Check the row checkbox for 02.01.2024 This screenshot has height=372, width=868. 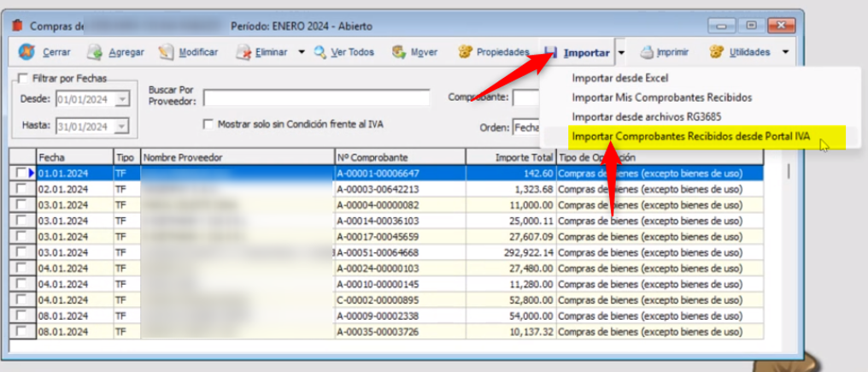tap(21, 188)
